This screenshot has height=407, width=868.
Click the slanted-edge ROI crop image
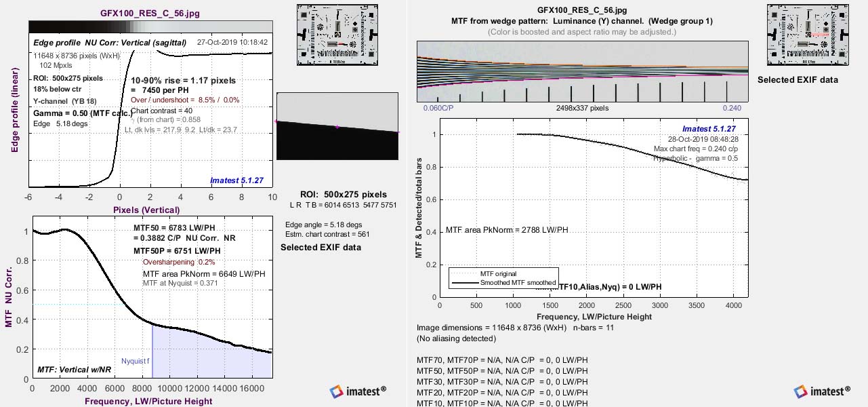tap(338, 126)
